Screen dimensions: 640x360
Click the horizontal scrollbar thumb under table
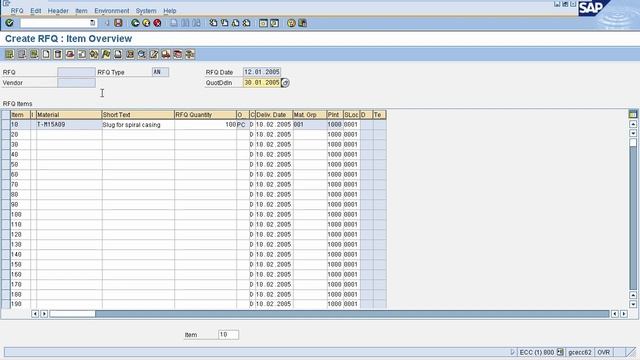point(72,314)
